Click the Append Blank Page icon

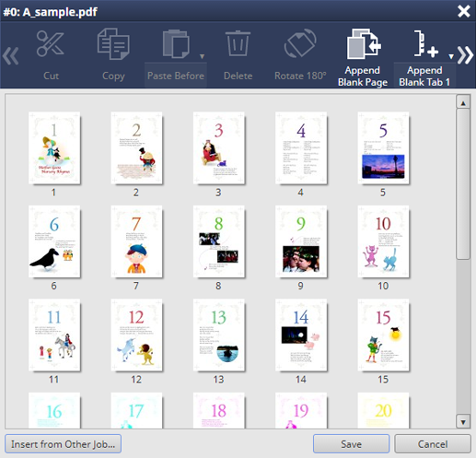pos(364,43)
